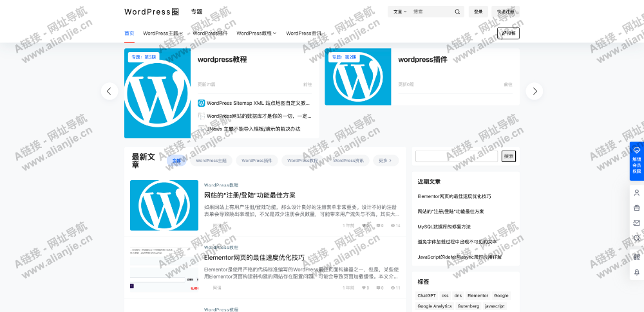Click the WordPress圈 site logo
Image resolution: width=644 pixels, height=312 pixels.
[151, 12]
